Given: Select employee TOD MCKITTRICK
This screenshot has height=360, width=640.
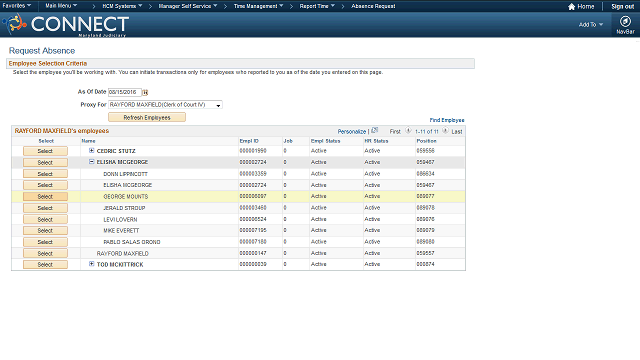Looking at the screenshot, I should [x=45, y=264].
